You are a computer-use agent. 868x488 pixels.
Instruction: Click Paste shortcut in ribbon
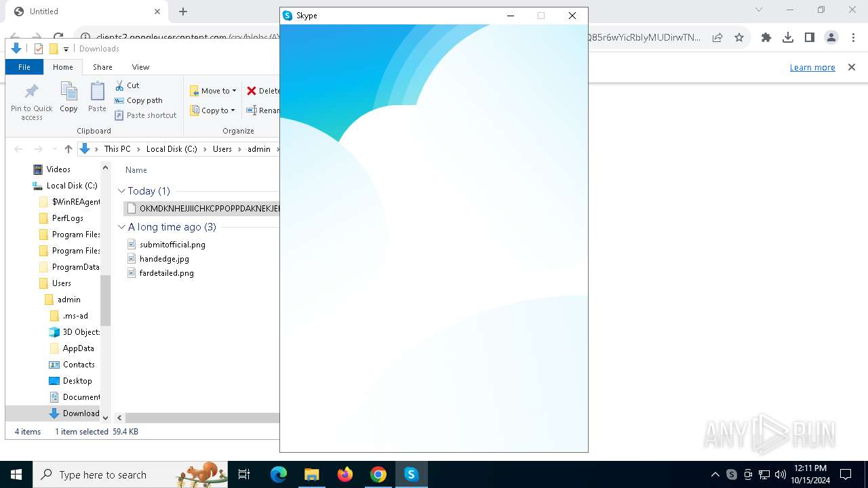click(x=145, y=115)
